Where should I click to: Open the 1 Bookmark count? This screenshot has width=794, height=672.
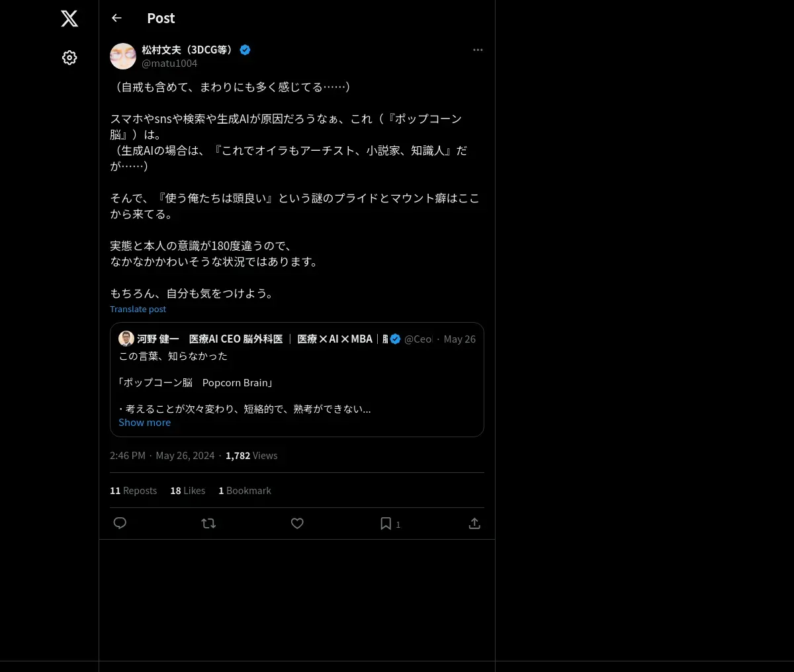pos(245,491)
